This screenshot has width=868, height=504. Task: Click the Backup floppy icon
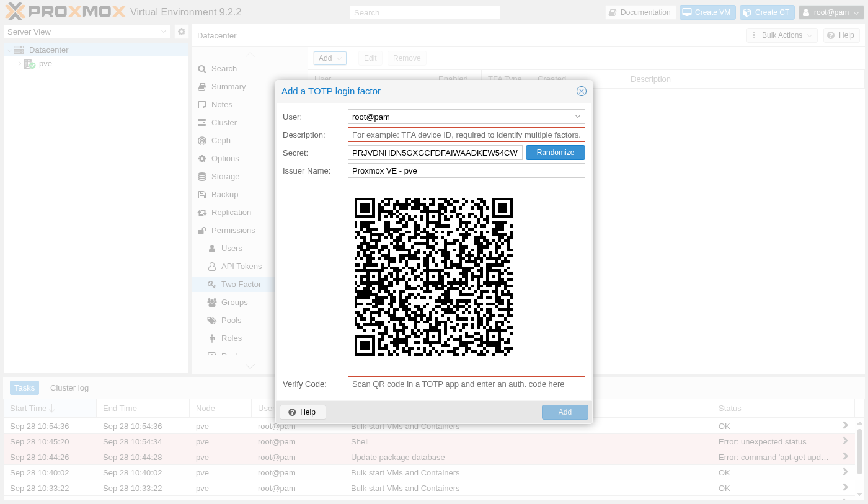coord(202,195)
